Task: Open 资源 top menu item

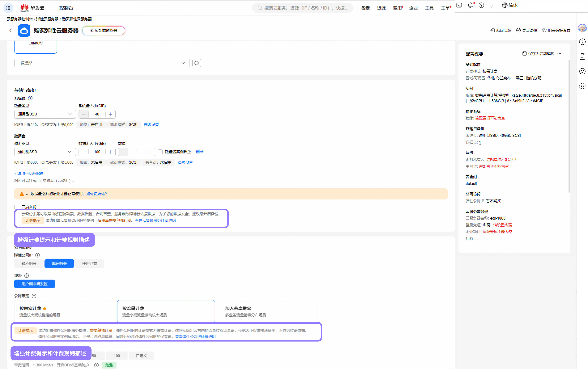Action: [381, 8]
